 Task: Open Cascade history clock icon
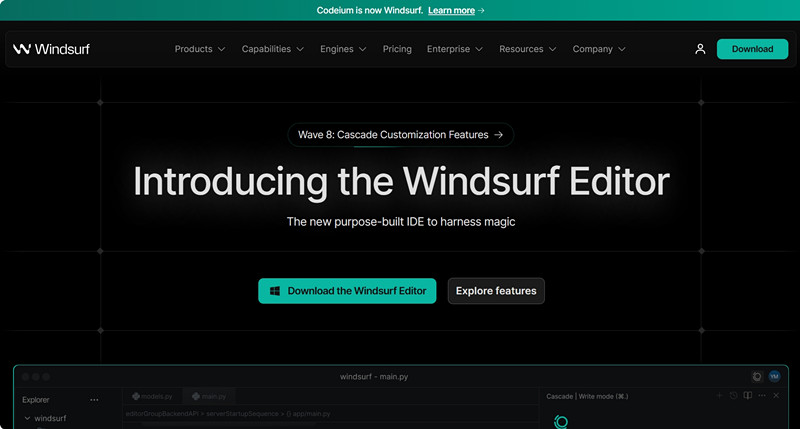734,396
